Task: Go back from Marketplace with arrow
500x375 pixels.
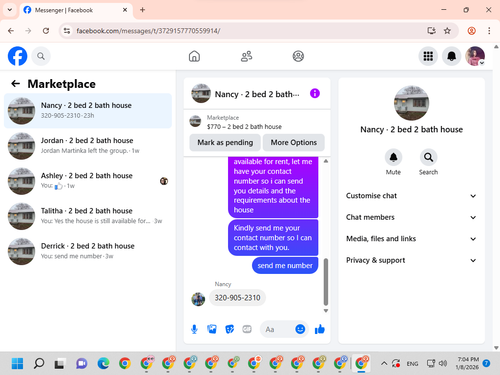Action: coord(15,84)
